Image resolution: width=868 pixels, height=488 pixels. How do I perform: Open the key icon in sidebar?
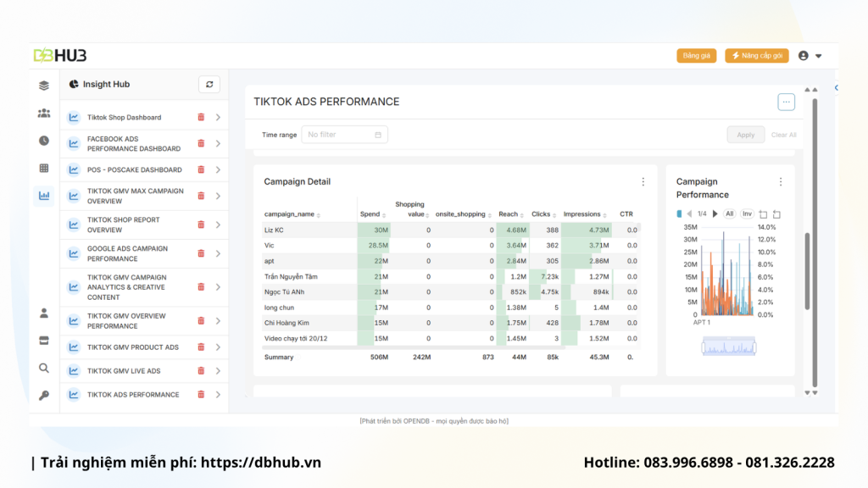coord(44,395)
